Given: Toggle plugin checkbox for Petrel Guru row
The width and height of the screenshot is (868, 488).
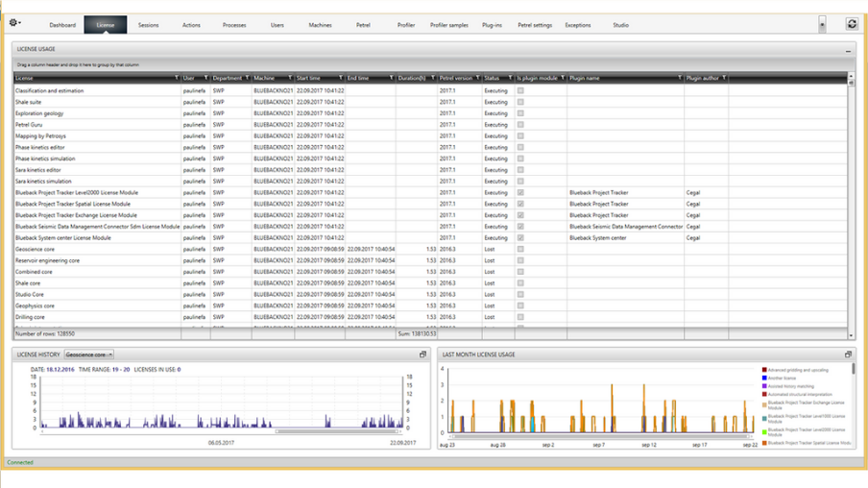Looking at the screenshot, I should (x=520, y=125).
